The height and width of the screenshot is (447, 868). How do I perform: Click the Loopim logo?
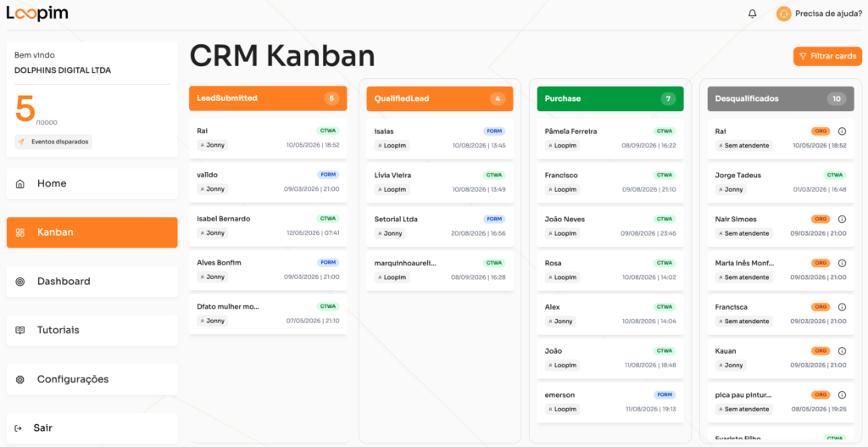(x=37, y=14)
